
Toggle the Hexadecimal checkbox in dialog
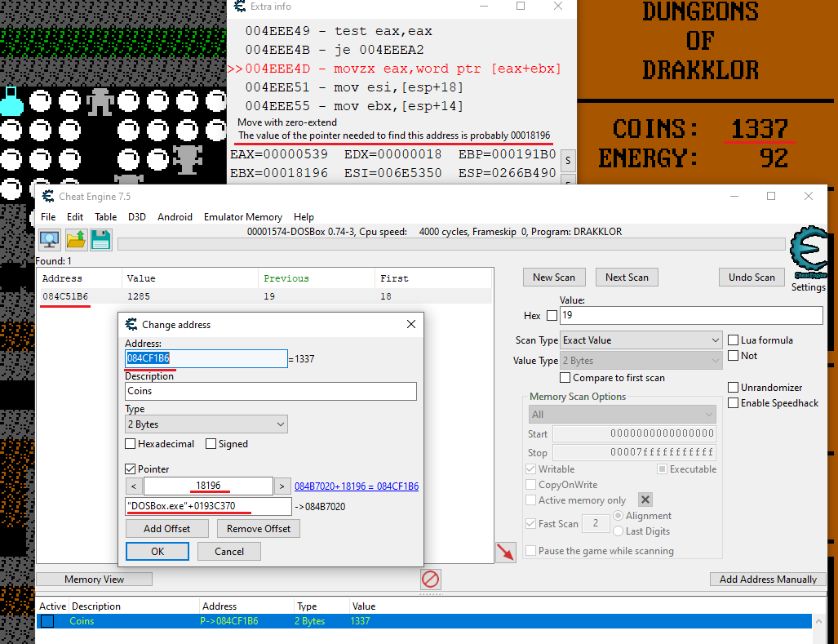point(130,443)
